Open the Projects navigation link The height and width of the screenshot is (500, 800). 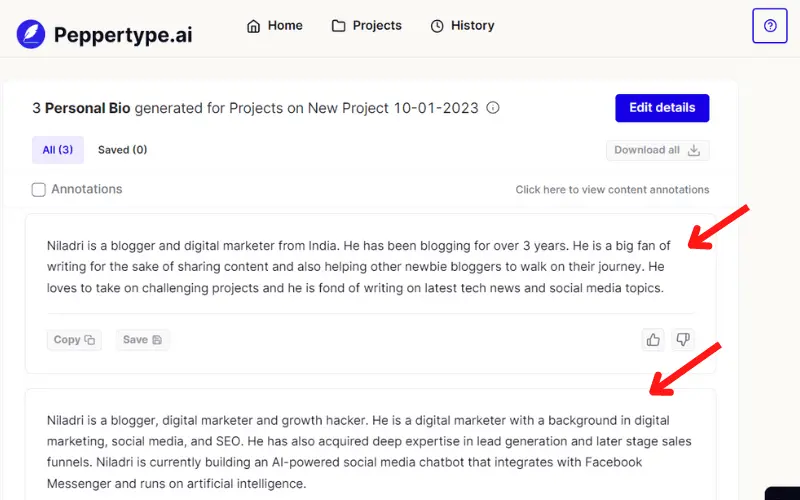[x=367, y=26]
